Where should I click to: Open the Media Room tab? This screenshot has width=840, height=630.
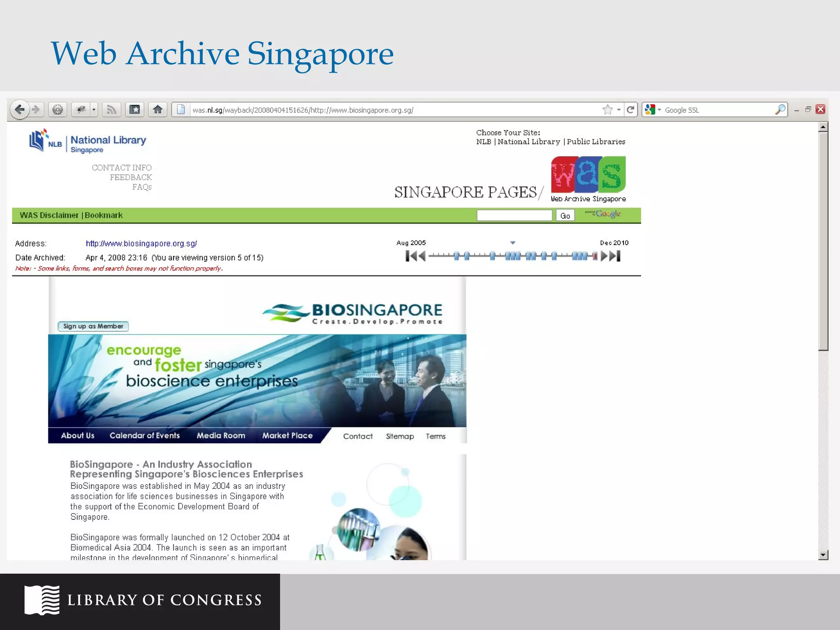(x=221, y=436)
